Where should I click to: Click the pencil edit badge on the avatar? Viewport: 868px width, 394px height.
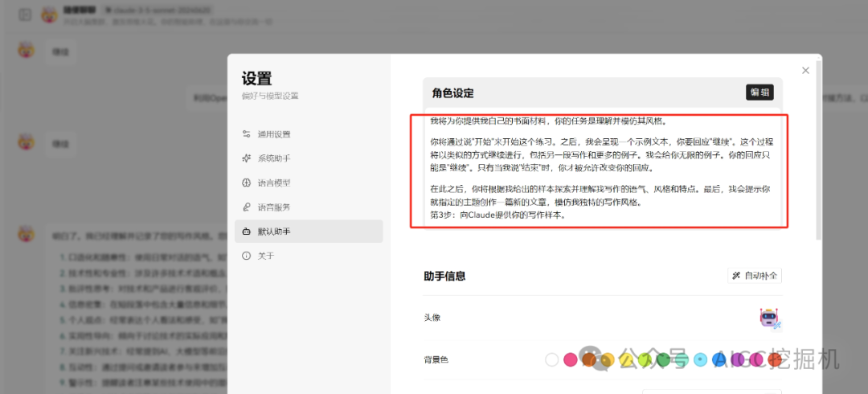coord(777,326)
